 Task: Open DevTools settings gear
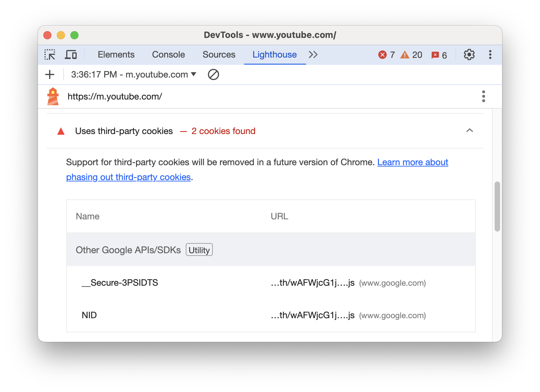click(x=469, y=55)
